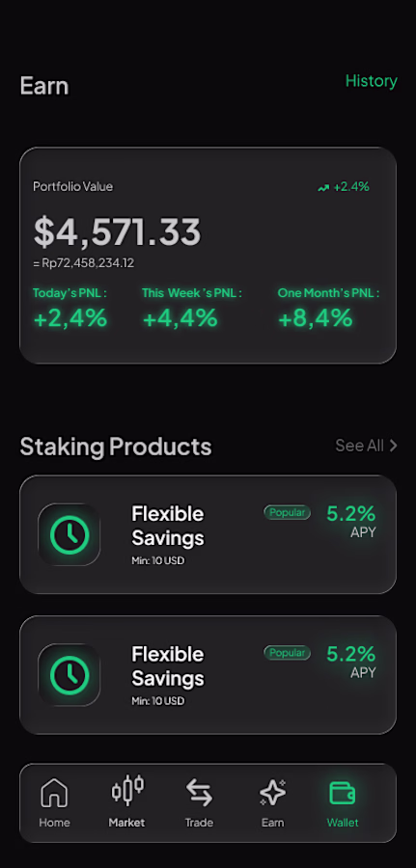Click the chevron next to See All
Image resolution: width=416 pixels, height=868 pixels.
393,445
